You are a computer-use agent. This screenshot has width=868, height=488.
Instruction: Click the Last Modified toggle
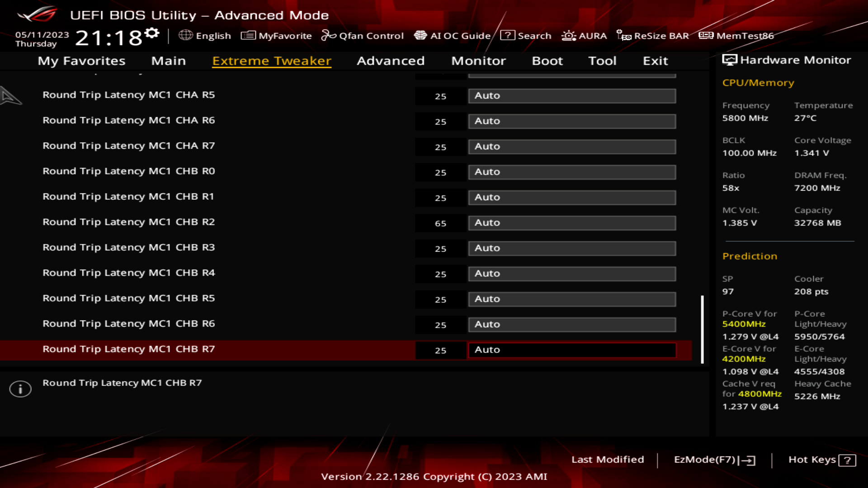coord(608,459)
